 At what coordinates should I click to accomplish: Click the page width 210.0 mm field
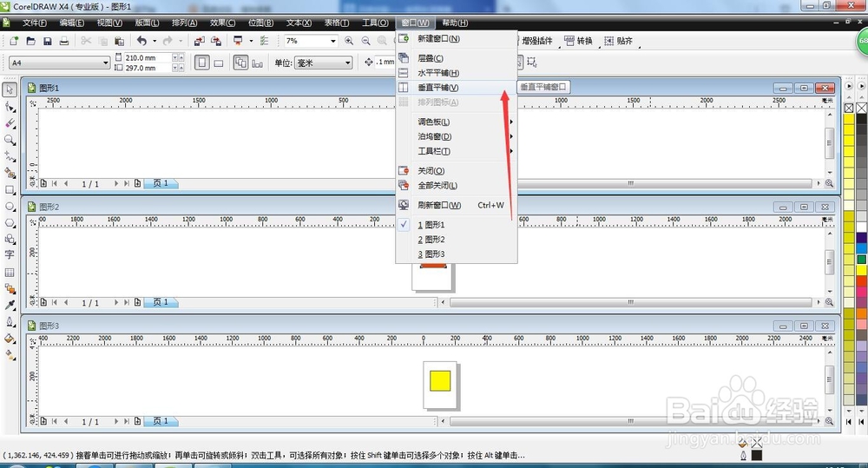click(x=148, y=57)
